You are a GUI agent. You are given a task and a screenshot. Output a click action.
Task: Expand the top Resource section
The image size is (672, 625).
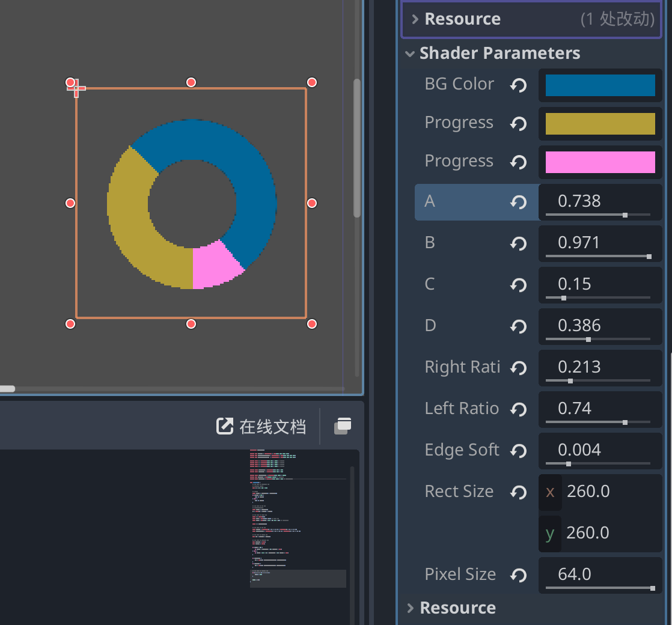(415, 19)
